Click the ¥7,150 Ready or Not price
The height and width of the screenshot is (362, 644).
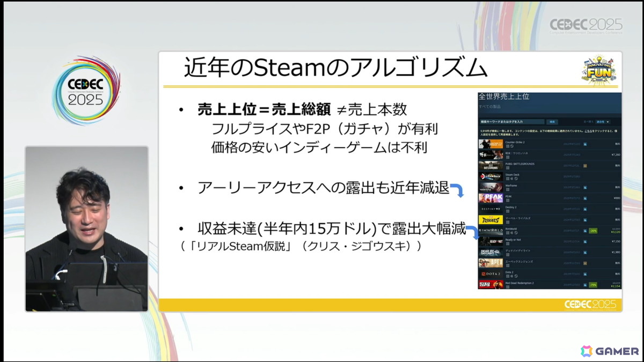tap(616, 241)
